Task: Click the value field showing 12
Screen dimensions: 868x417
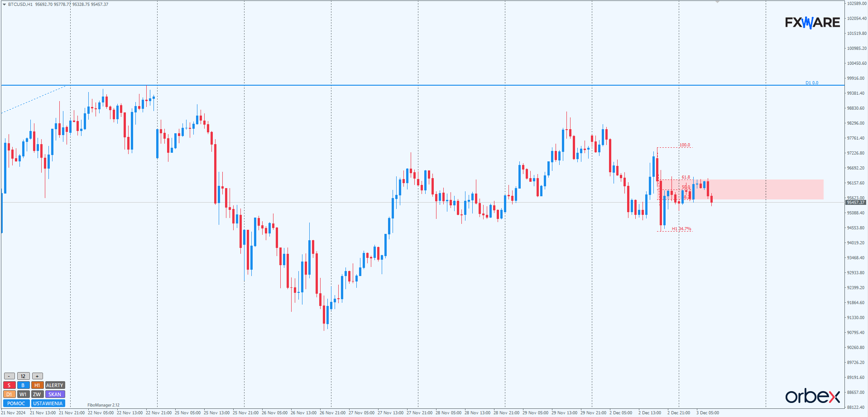Action: 23,376
